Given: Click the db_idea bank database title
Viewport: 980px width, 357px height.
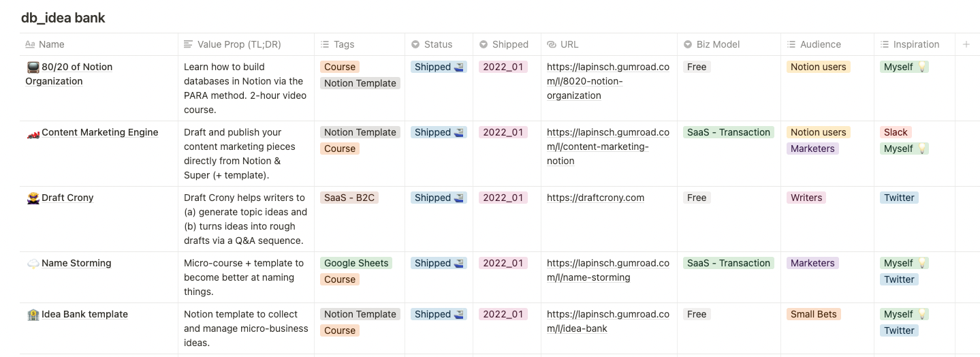Looking at the screenshot, I should tap(63, 18).
